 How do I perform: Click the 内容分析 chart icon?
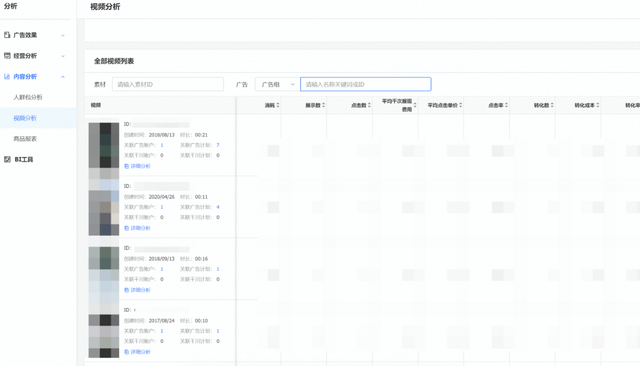(x=7, y=76)
